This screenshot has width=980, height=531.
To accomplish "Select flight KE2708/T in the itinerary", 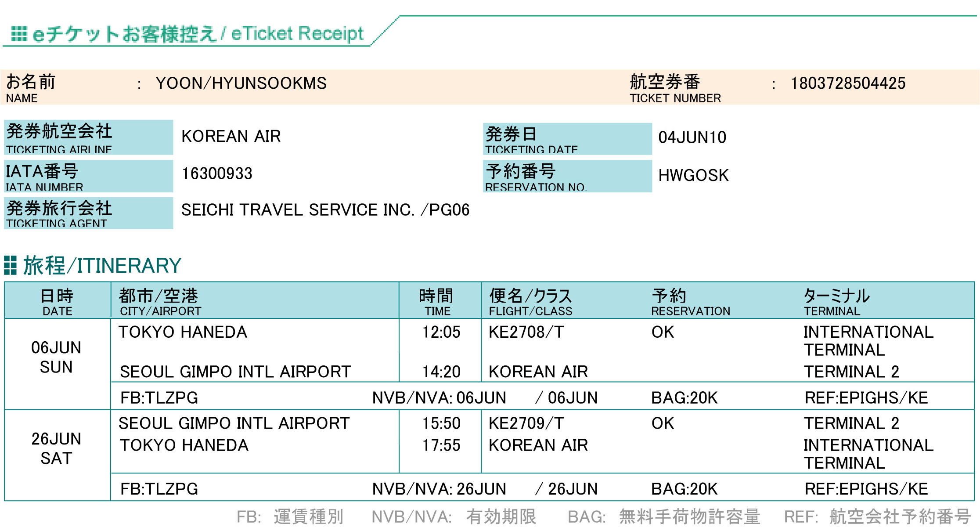I will click(x=526, y=332).
